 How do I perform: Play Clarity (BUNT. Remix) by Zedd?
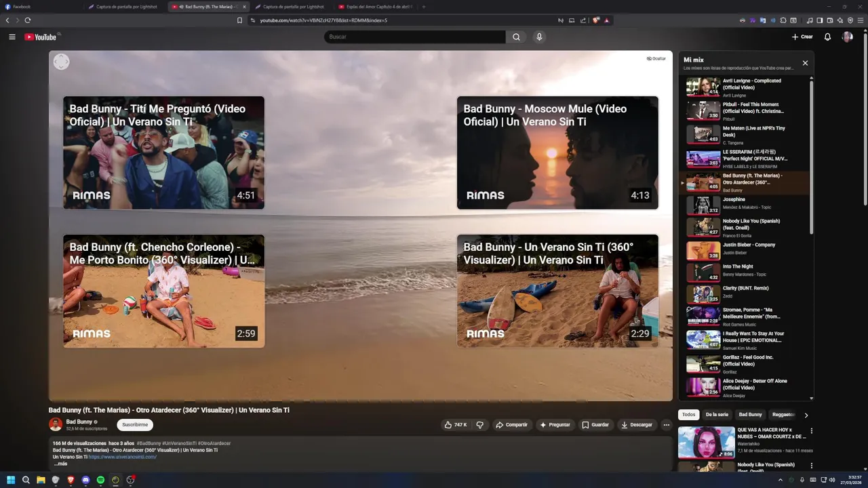coord(745,293)
